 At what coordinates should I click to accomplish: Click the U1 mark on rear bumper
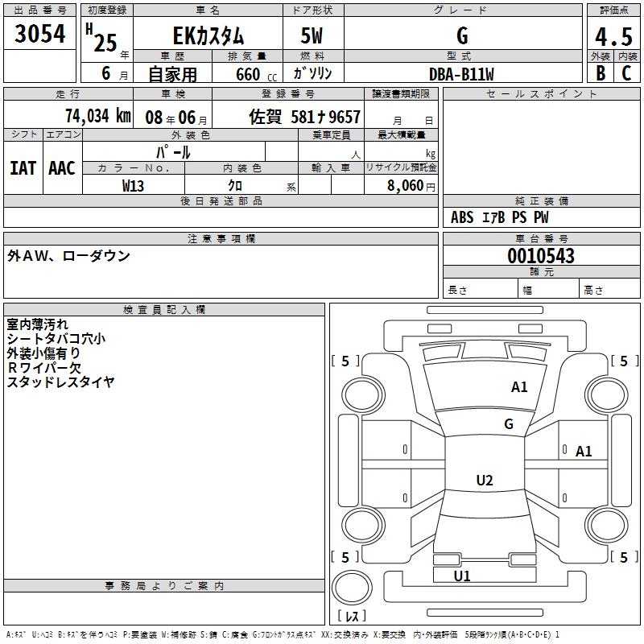(x=462, y=576)
